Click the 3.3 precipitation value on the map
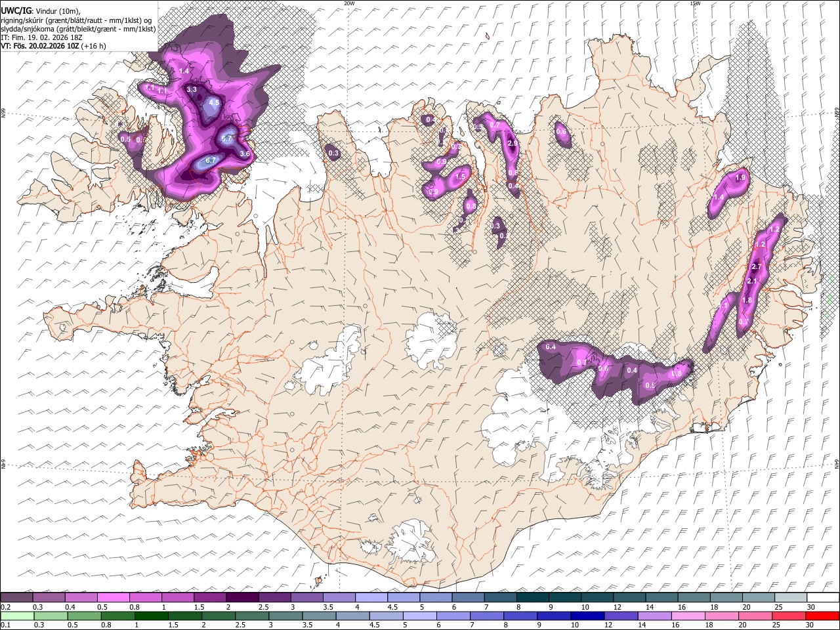Viewport: 840px width, 630px height. 192,89
